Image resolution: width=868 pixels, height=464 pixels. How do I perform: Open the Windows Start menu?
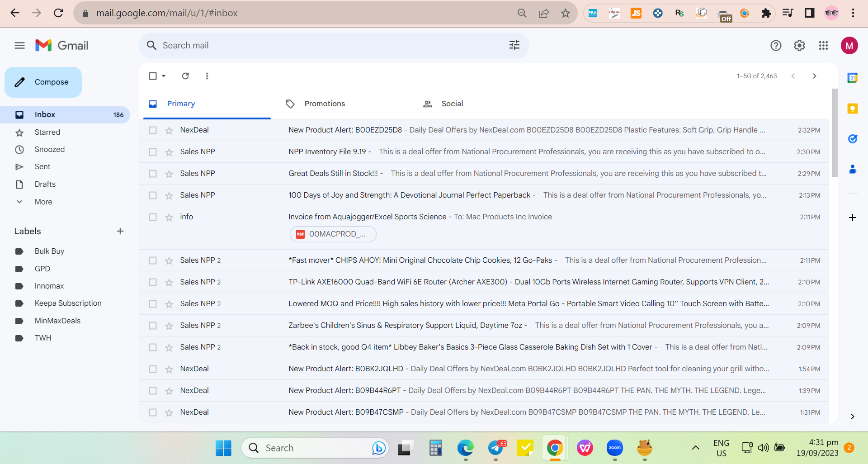click(223, 448)
